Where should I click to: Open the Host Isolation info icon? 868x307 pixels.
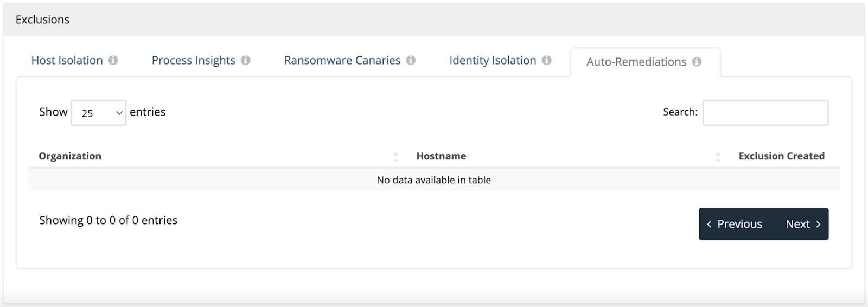pyautogui.click(x=113, y=60)
